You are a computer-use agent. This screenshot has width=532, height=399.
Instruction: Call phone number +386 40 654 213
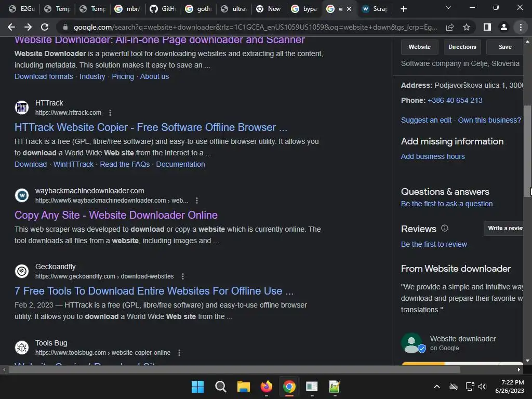455,100
